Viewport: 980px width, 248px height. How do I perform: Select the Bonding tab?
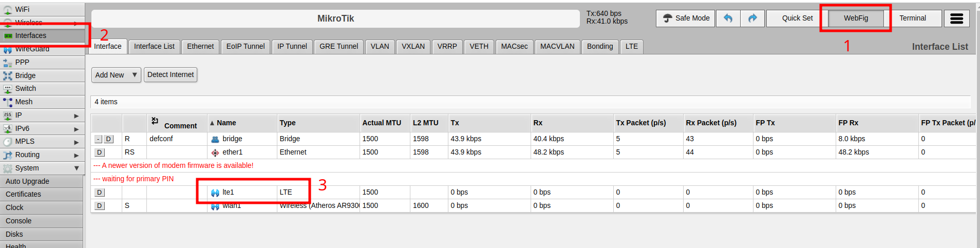coord(600,47)
